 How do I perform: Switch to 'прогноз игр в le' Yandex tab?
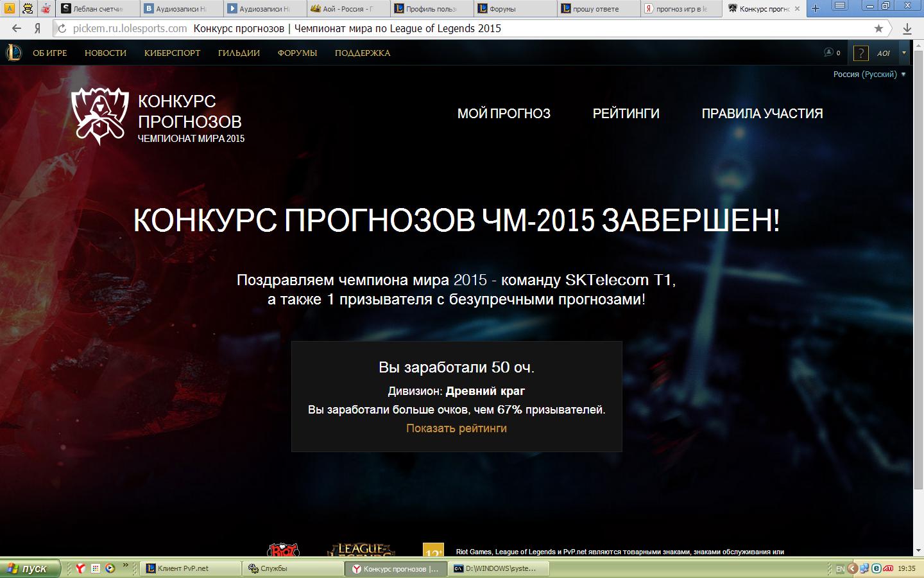681,8
